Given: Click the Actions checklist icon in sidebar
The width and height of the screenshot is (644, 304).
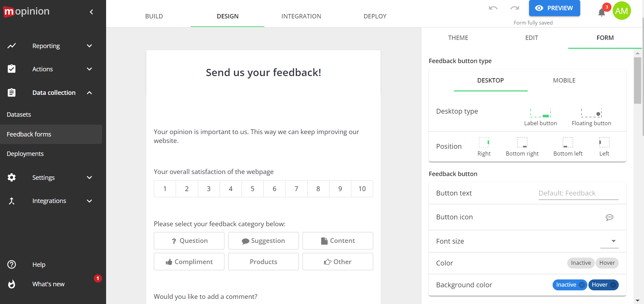Looking at the screenshot, I should tap(12, 69).
